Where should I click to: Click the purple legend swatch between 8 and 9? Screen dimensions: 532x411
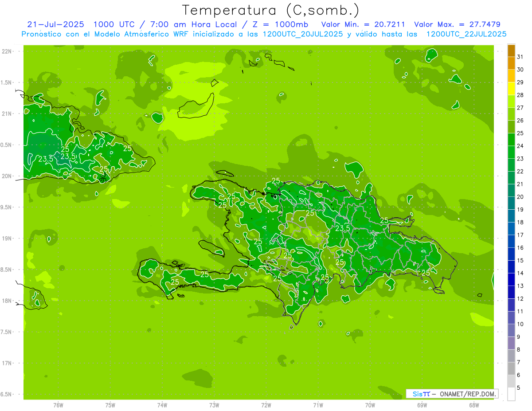(511, 343)
